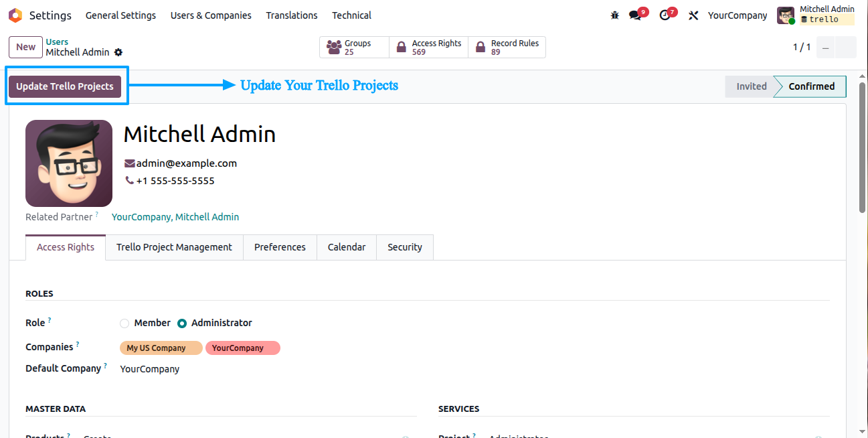Open the General Settings menu

pyautogui.click(x=120, y=15)
